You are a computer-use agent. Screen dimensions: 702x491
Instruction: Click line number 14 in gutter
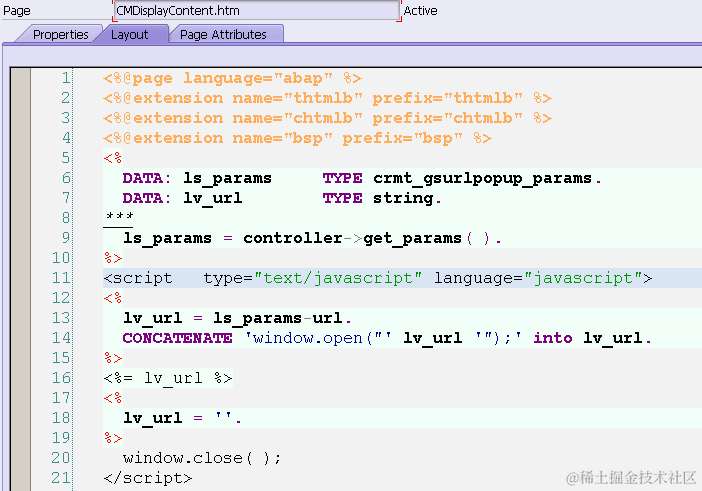pos(61,338)
